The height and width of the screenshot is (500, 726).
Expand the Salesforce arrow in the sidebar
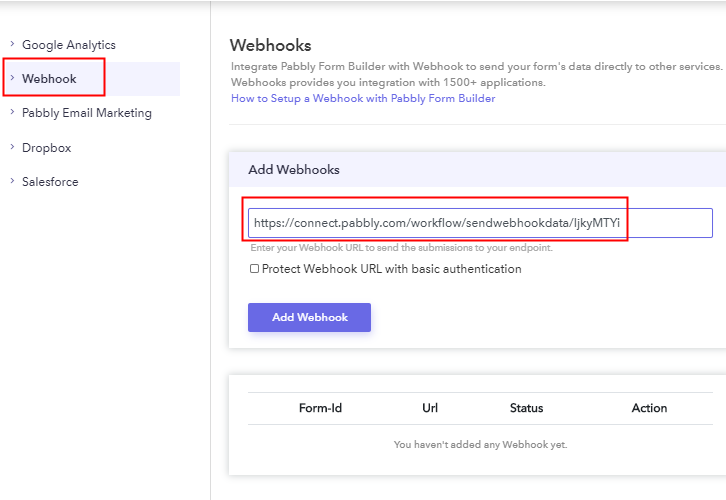coord(12,182)
